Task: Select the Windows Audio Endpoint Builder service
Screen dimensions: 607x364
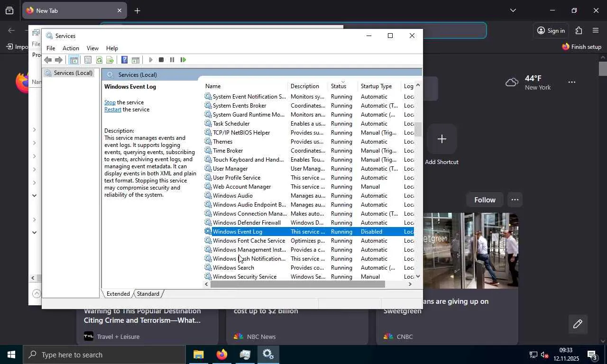Action: point(308,205)
